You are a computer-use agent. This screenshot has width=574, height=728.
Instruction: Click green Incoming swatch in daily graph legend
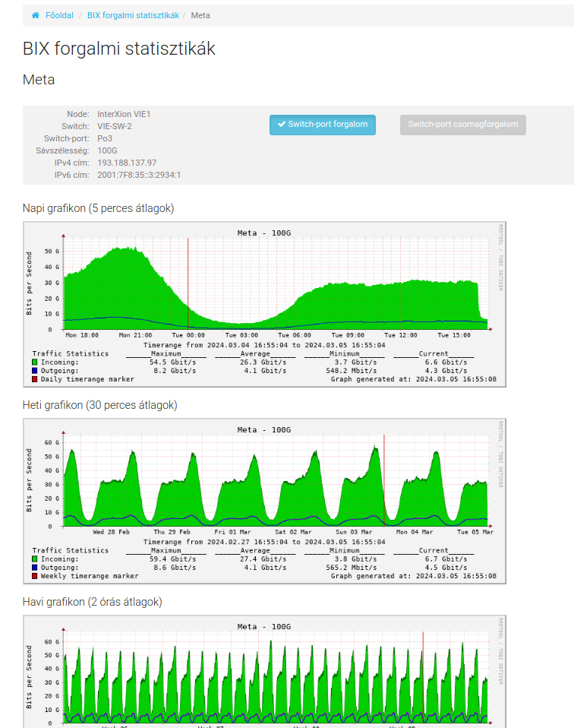pos(35,362)
